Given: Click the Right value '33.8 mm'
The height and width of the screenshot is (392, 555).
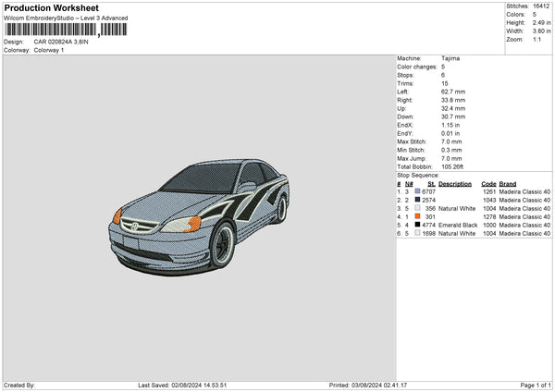Looking at the screenshot, I should [453, 100].
